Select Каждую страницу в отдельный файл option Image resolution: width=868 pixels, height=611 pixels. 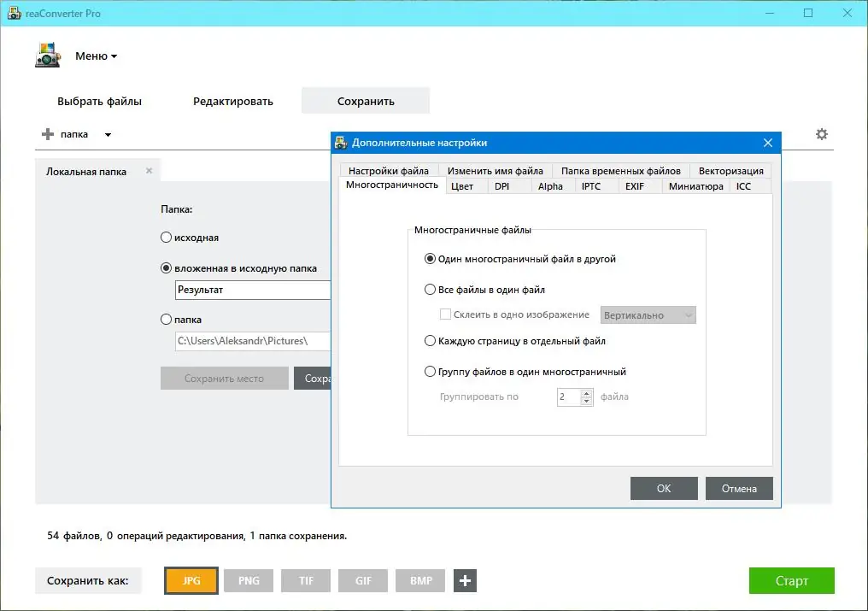point(431,340)
